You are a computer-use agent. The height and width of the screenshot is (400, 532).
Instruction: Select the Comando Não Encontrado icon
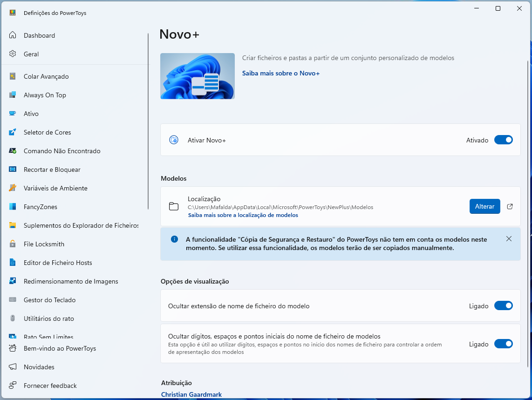13,151
